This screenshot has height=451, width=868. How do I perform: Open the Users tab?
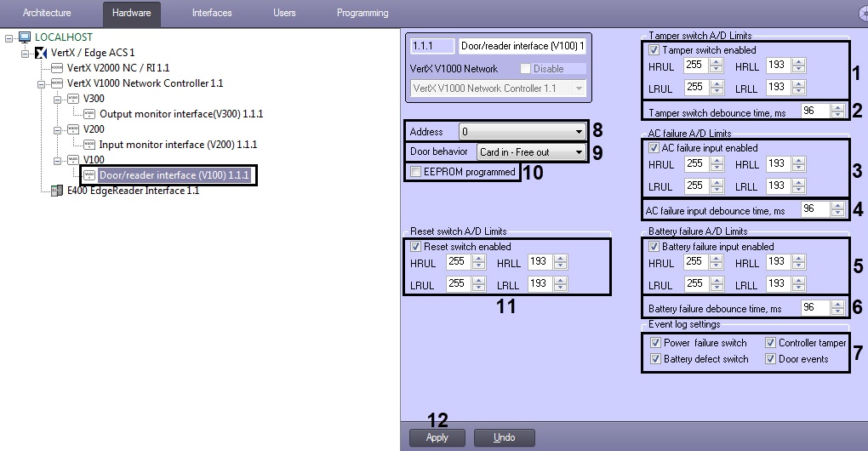[x=284, y=13]
